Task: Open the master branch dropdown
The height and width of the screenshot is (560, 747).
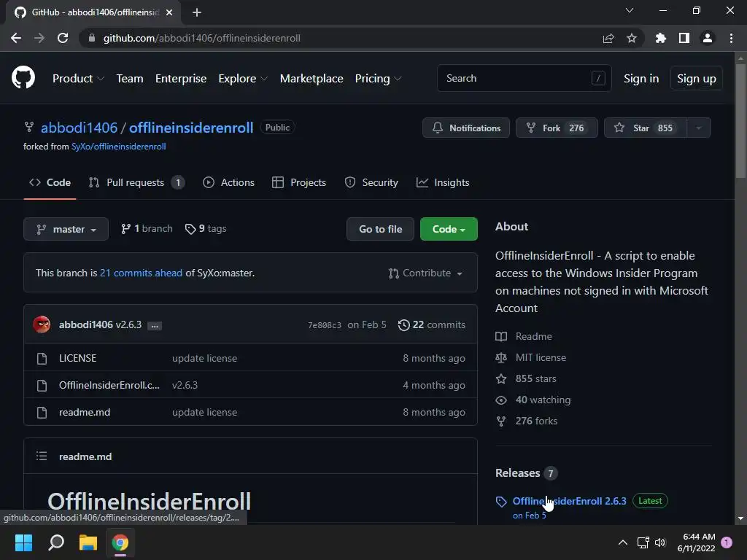Action: tap(66, 229)
